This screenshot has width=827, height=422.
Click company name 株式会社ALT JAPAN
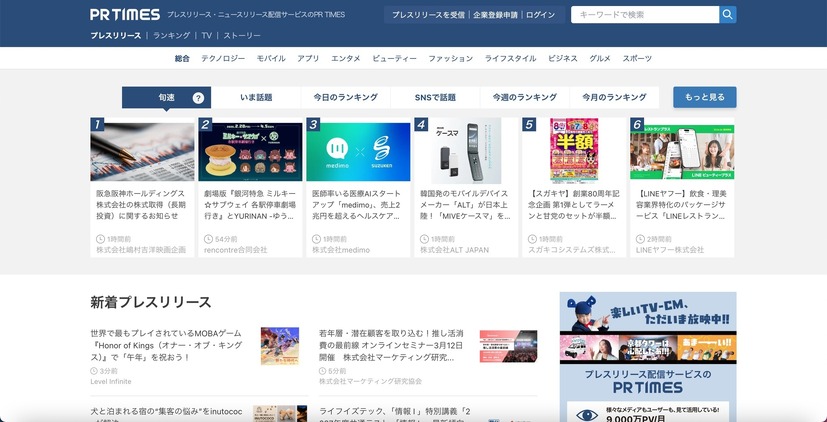click(455, 250)
